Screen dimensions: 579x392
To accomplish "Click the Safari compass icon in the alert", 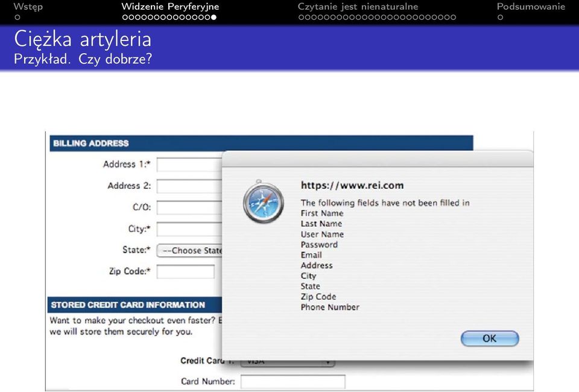I will point(264,201).
